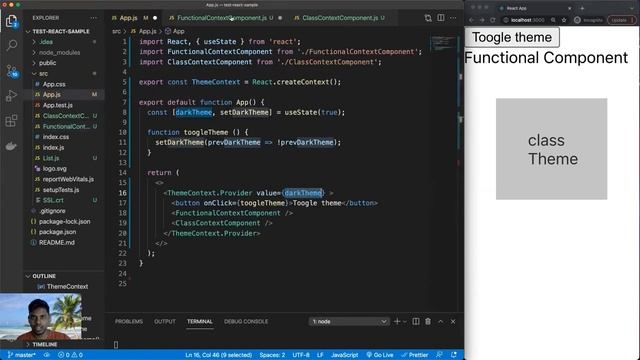
Task: Open App.css in file explorer
Action: coord(54,84)
